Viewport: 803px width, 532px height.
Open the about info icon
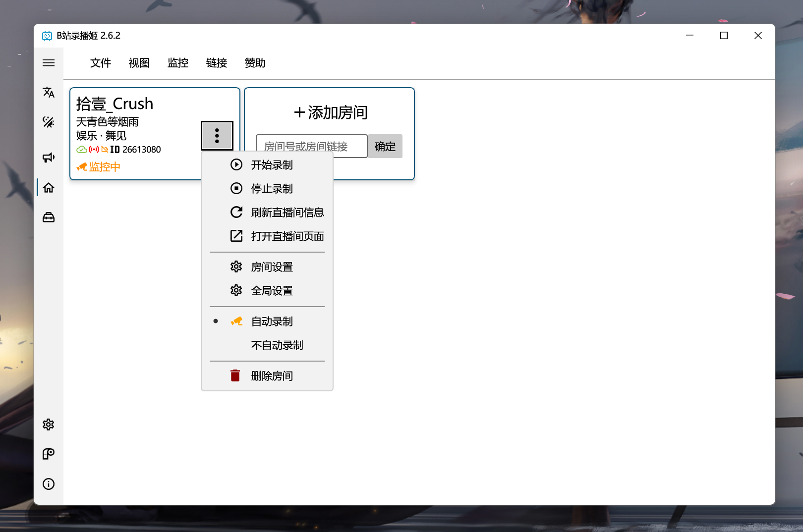coord(49,484)
